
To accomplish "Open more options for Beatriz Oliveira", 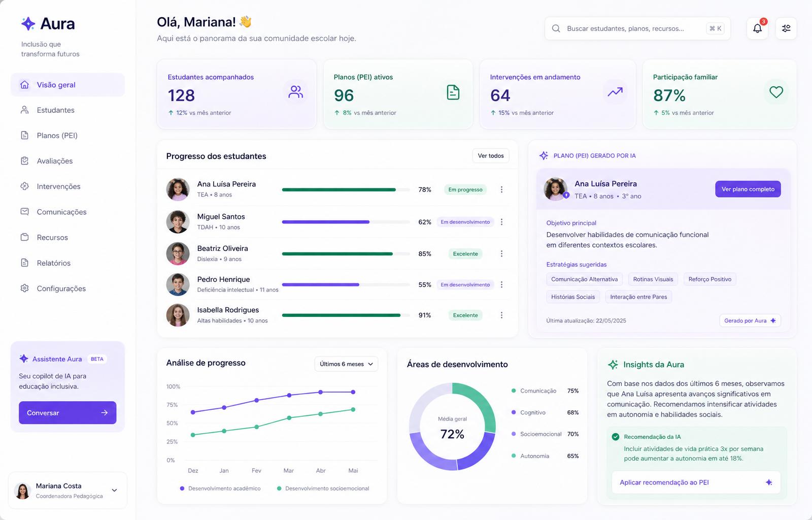I will click(501, 253).
